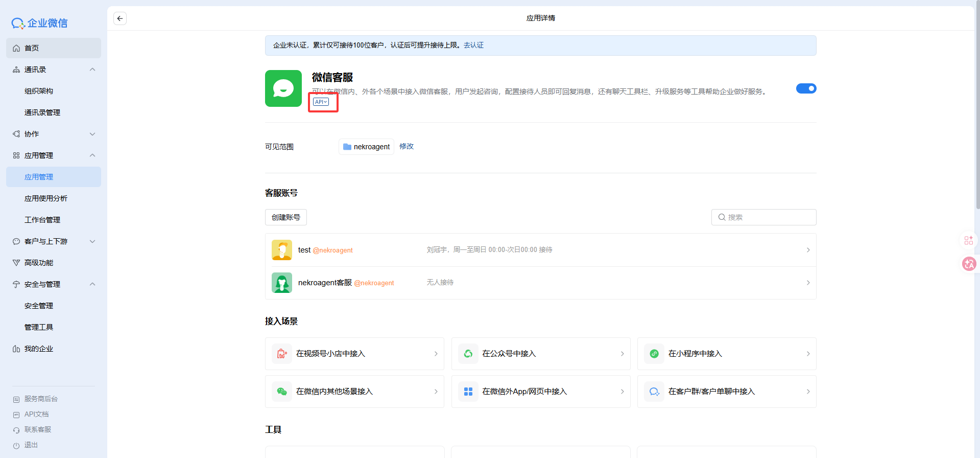980x458 pixels.
Task: Click 修改 next to visible range
Action: click(407, 146)
